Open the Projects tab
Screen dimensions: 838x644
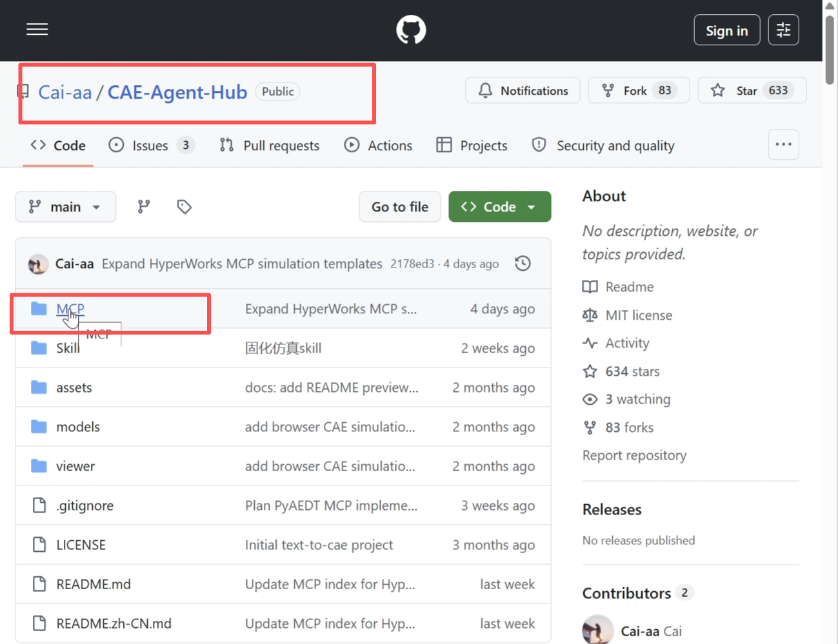(472, 146)
